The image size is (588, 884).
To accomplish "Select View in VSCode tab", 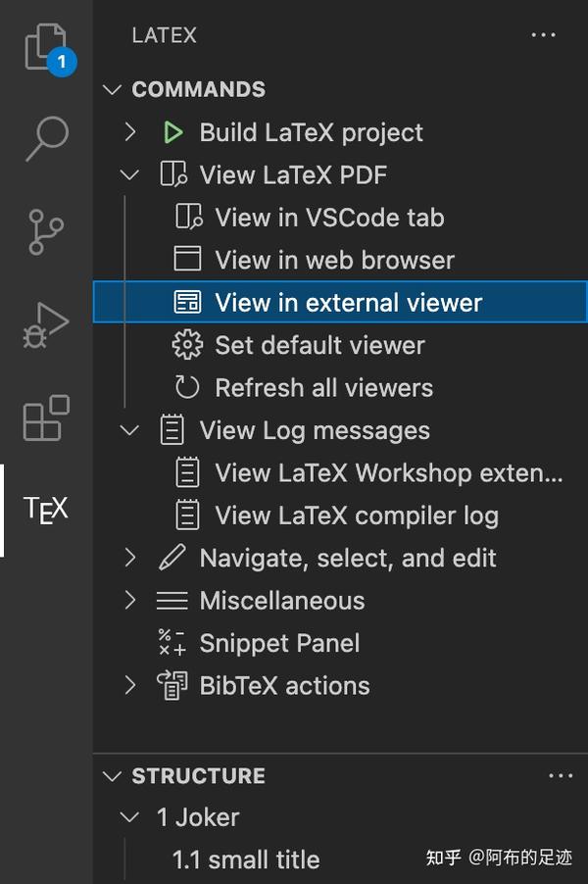I will 329,218.
